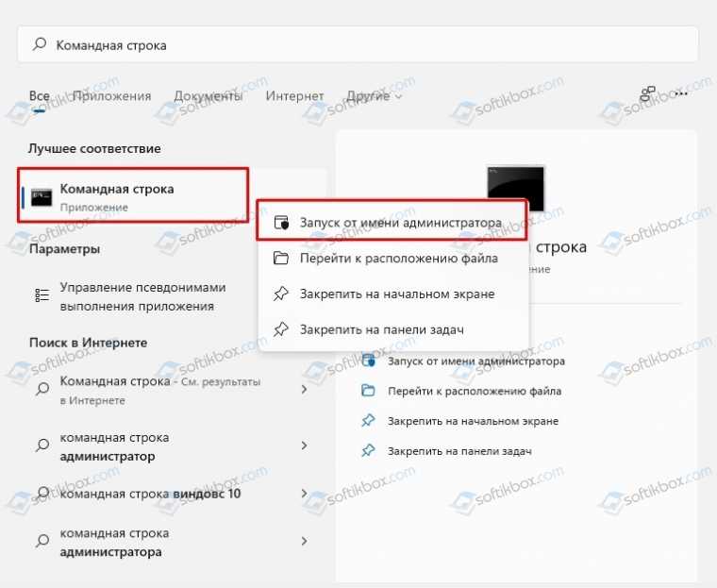Select suggestion командная строка администратора
Screen dimensions: 717x588
[x=114, y=543]
